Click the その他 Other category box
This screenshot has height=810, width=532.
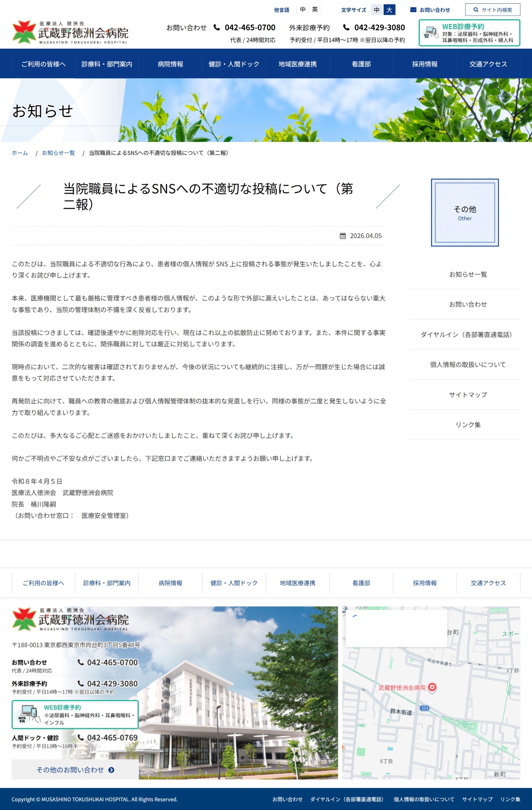click(x=465, y=213)
